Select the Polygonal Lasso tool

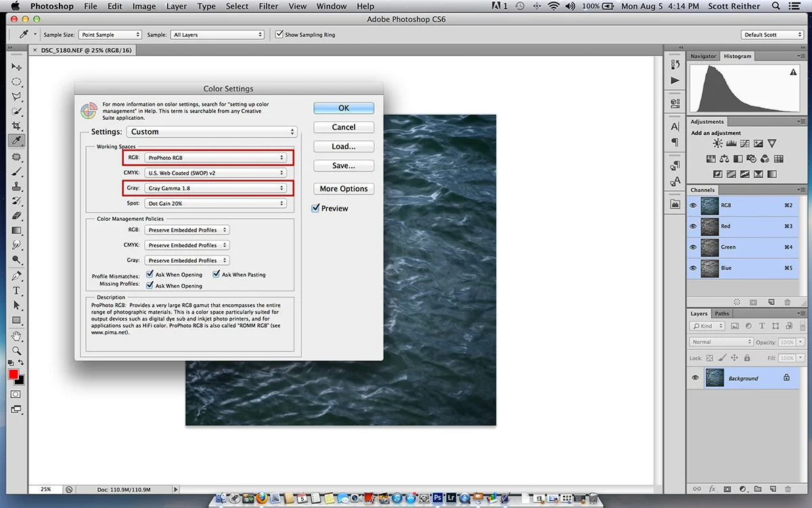[17, 97]
